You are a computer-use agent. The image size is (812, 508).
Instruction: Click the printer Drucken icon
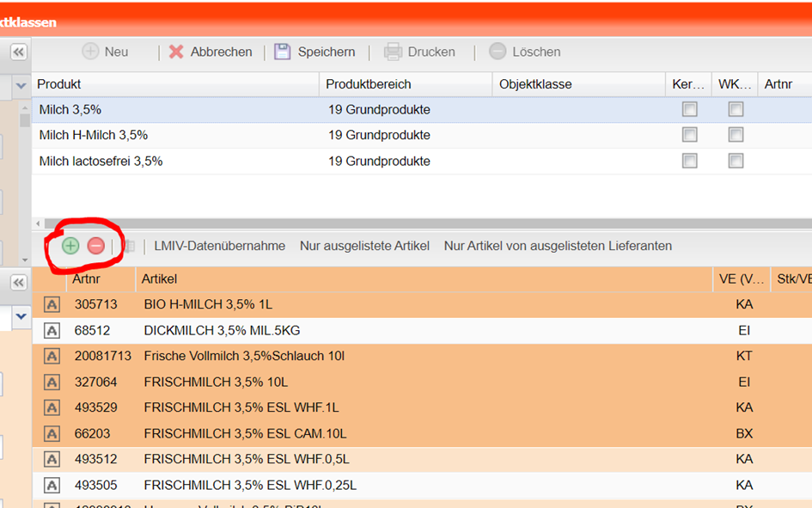tap(393, 52)
